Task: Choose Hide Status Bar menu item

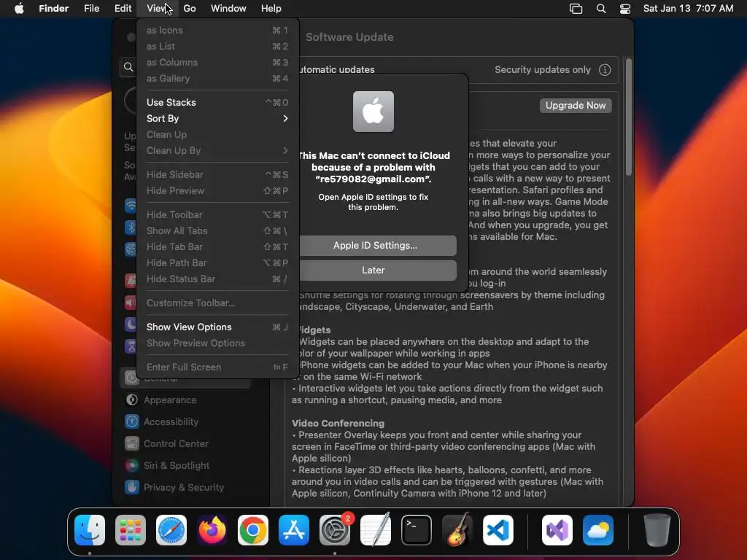Action: coord(217,279)
